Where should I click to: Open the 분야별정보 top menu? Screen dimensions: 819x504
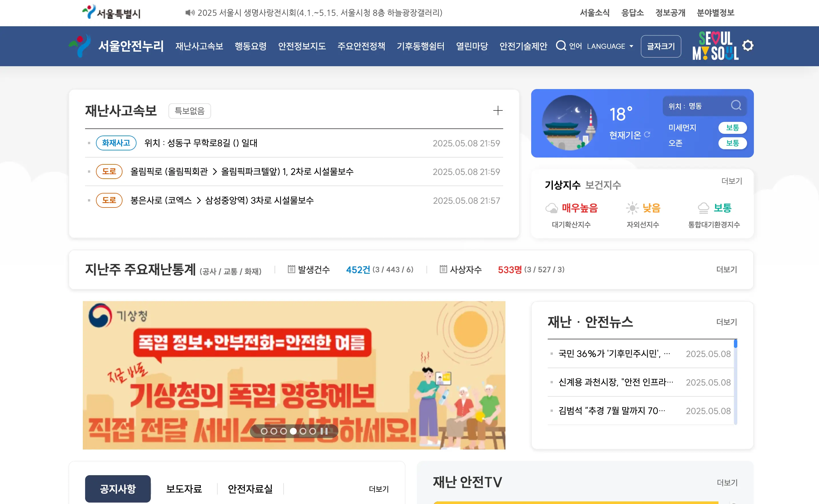715,13
